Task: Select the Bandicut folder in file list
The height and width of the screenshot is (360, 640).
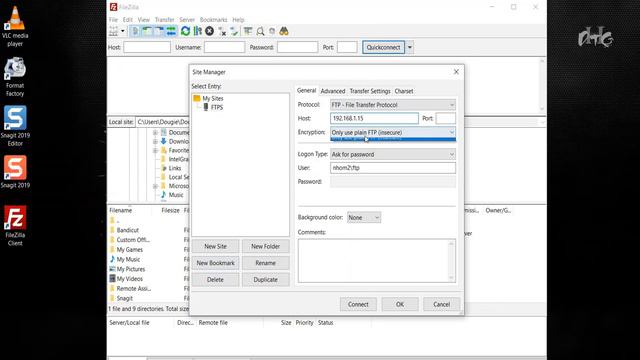Action: 127,230
